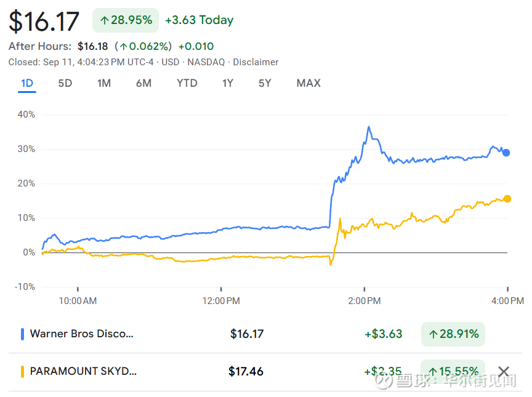Click the yellow Paramount color marker
Viewport: 532px width, 397px height.
(x=23, y=371)
